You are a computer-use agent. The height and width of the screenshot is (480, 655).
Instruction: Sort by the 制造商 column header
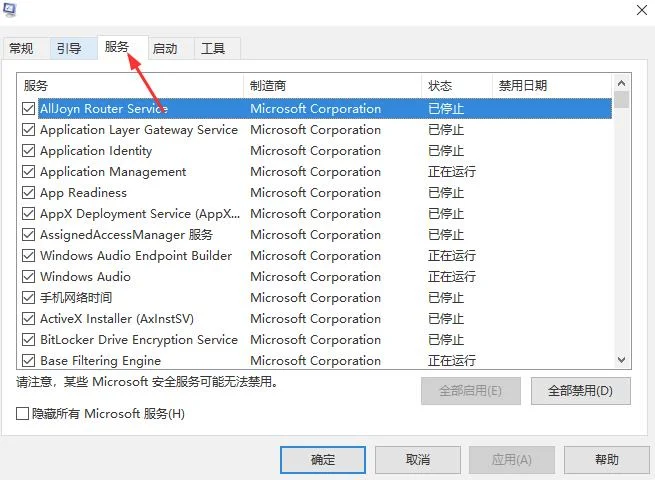[332, 86]
